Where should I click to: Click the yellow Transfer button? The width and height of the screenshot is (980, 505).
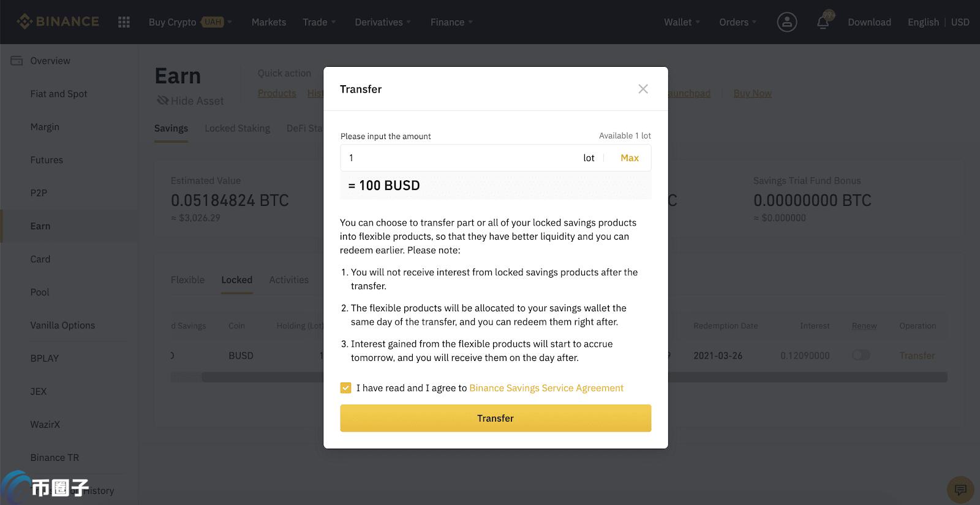click(x=496, y=418)
